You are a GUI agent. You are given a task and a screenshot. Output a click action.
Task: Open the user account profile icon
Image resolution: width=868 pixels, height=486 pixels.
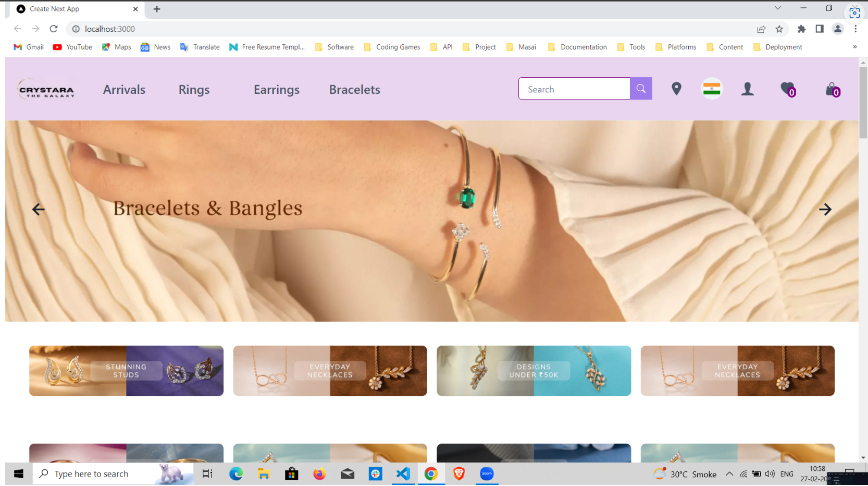(x=748, y=89)
